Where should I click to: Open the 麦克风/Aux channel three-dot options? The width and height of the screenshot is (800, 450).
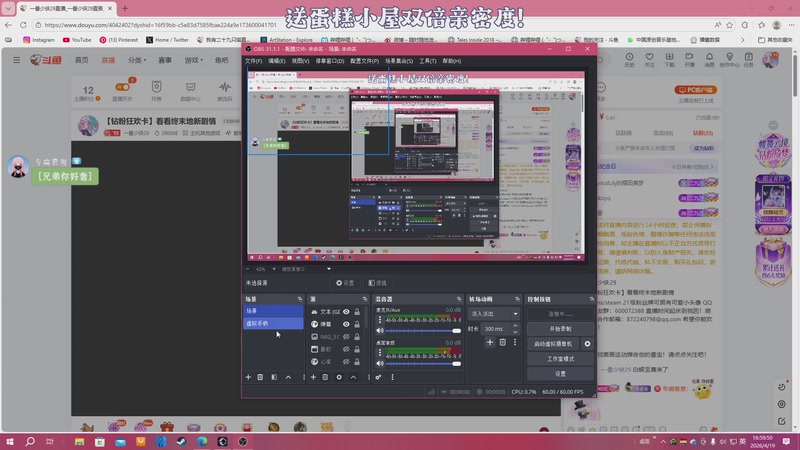(x=380, y=320)
